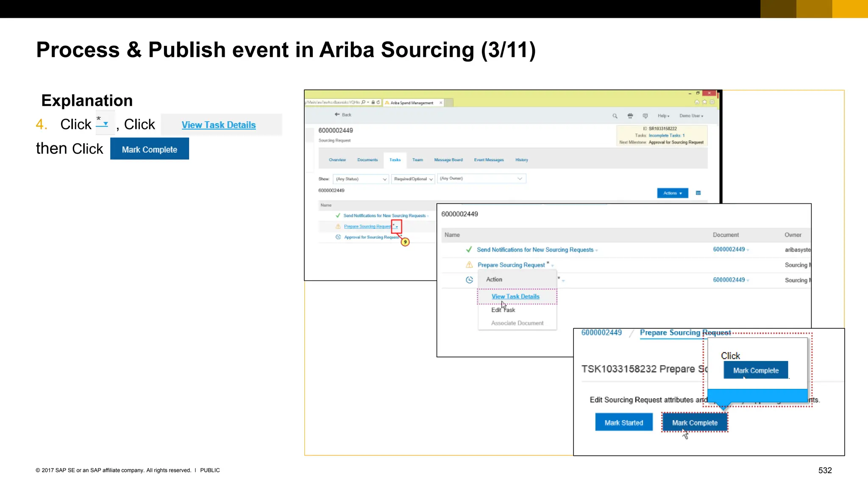The height and width of the screenshot is (488, 868).
Task: Click Mark Complete button next to Mark Started
Action: click(x=695, y=422)
